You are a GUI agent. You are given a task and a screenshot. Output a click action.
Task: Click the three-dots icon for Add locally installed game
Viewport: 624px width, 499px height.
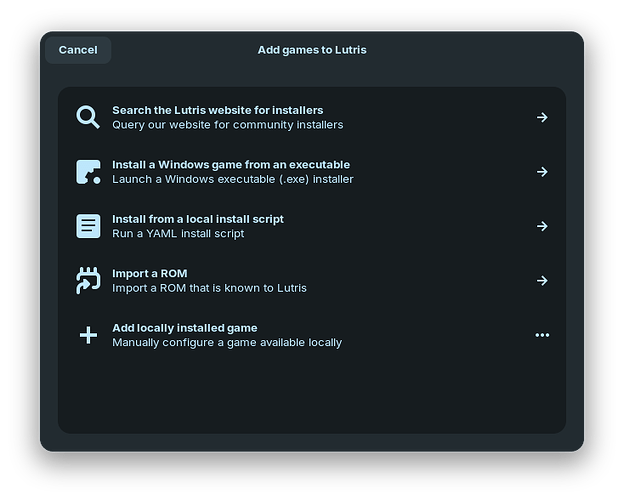[542, 335]
